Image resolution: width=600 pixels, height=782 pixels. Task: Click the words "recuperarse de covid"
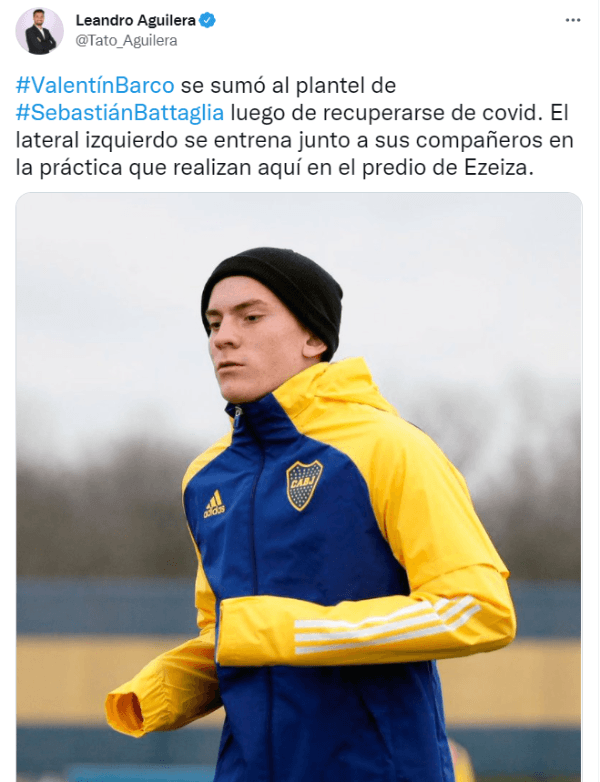tap(432, 113)
